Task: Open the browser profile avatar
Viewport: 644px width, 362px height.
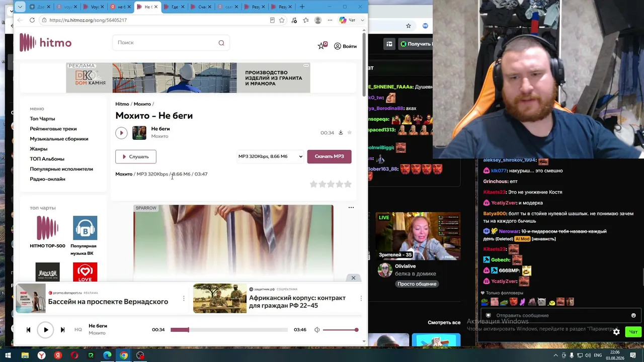Action: click(318, 20)
